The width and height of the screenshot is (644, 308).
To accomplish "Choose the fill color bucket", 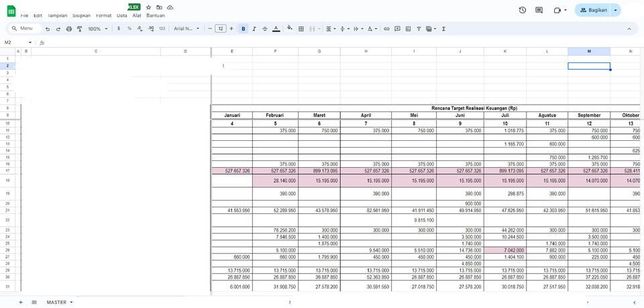I will tap(290, 29).
